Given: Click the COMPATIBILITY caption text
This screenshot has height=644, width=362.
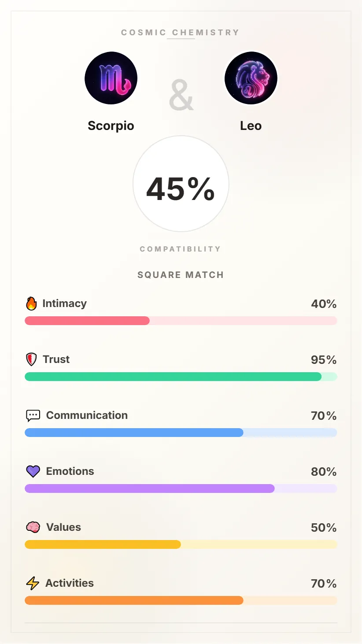Looking at the screenshot, I should pyautogui.click(x=181, y=249).
